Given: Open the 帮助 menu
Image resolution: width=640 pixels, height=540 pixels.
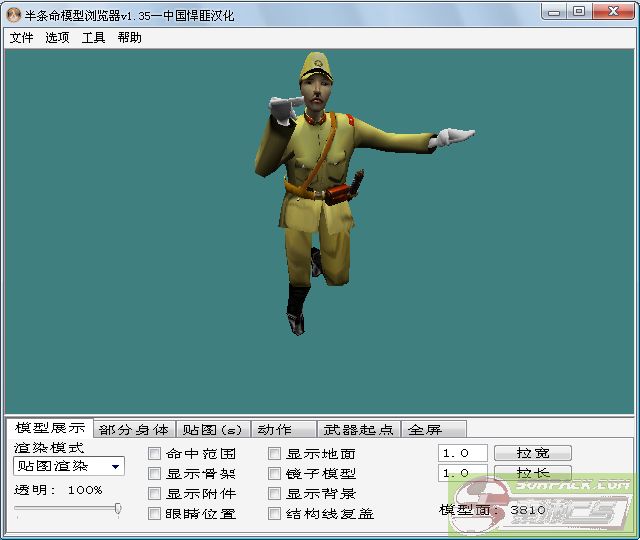Looking at the screenshot, I should tap(129, 38).
